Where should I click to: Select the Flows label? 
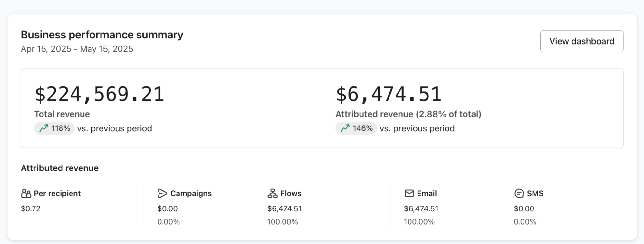291,193
